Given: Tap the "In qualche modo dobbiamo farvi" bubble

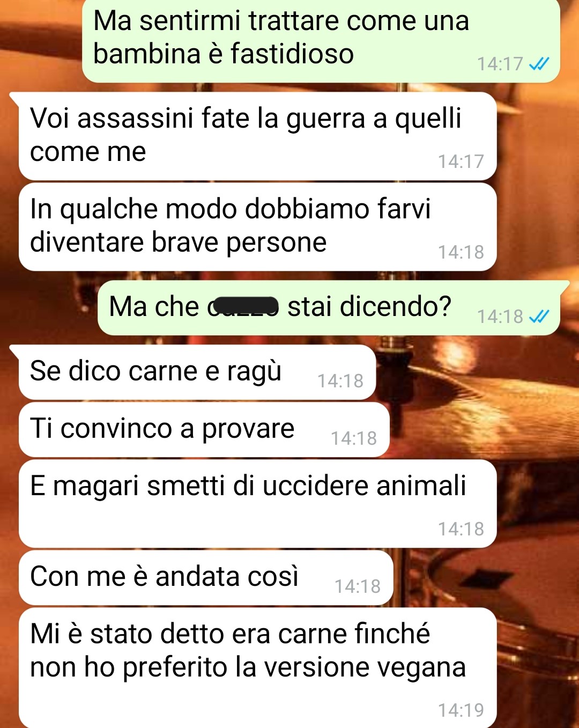Looking at the screenshot, I should coord(257,227).
